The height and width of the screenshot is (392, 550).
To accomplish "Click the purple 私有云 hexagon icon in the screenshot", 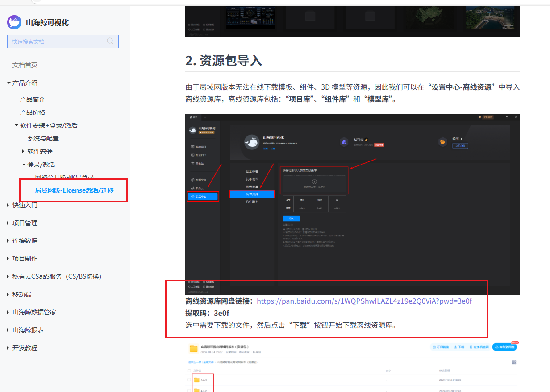I will pyautogui.click(x=344, y=142).
